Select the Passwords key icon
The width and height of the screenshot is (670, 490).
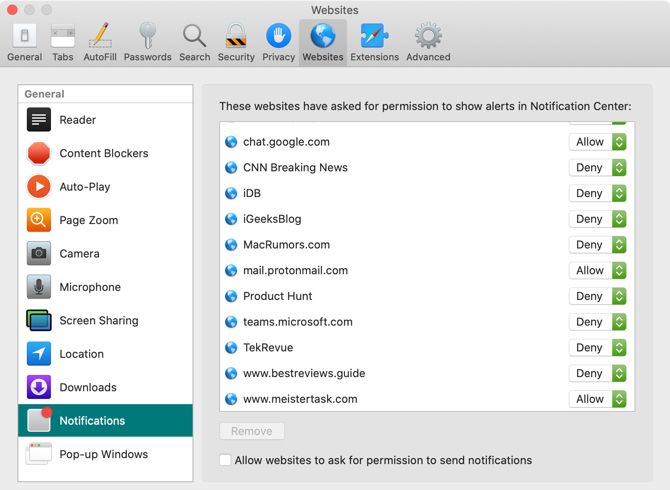[x=147, y=37]
